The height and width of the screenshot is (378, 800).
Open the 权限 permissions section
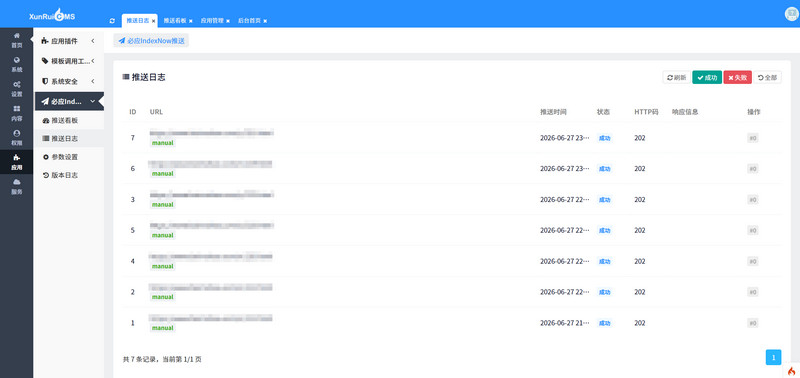pyautogui.click(x=17, y=138)
